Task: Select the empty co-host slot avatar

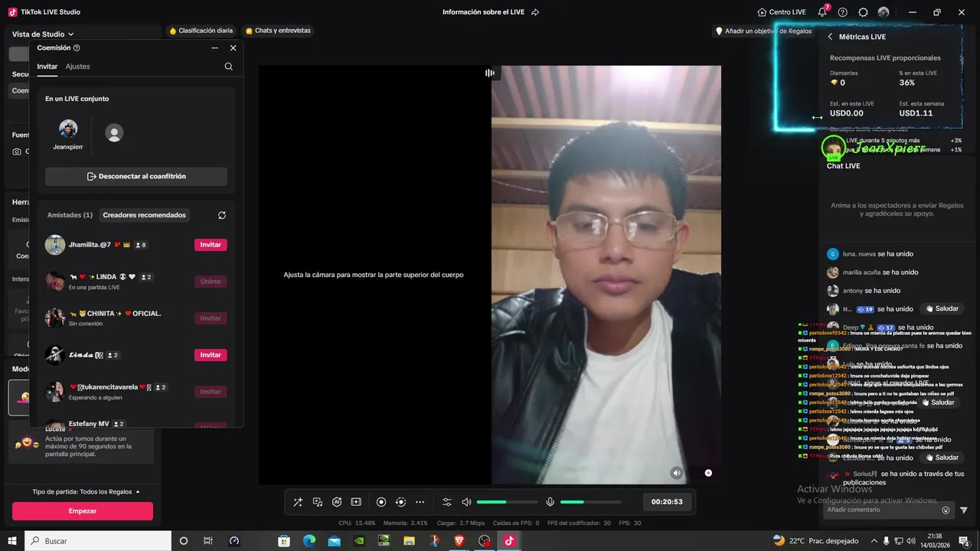Action: pos(114,133)
